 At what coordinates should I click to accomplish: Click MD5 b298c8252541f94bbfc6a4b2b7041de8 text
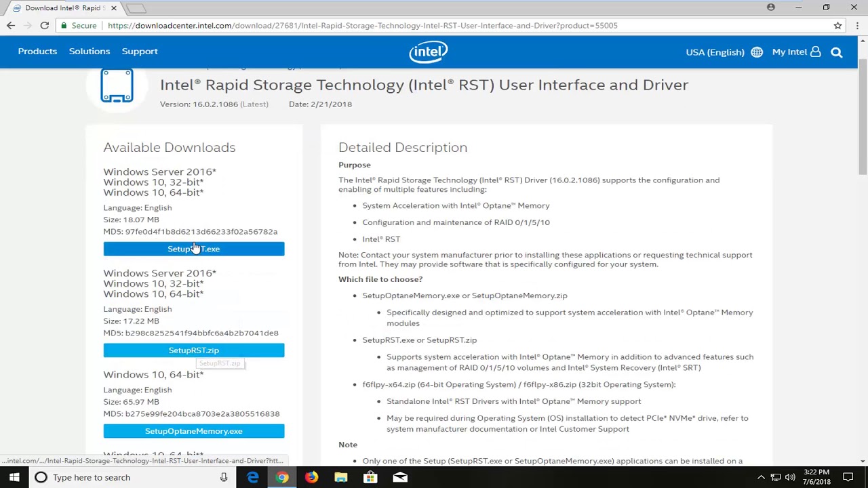(x=191, y=333)
